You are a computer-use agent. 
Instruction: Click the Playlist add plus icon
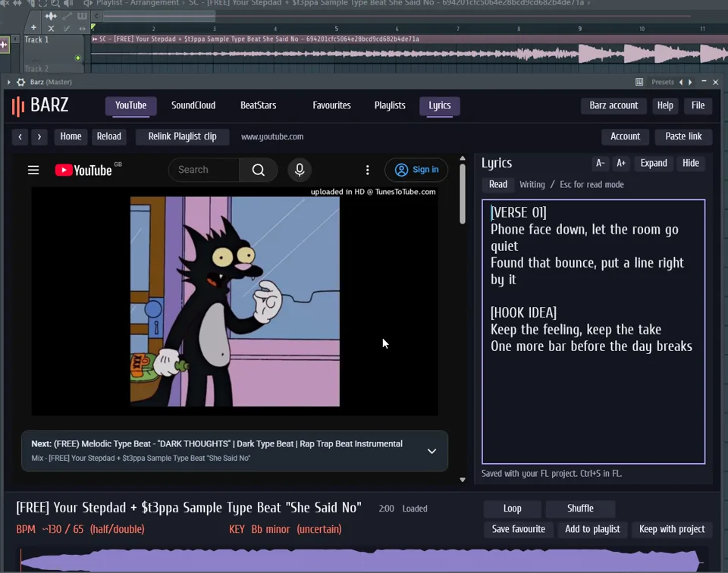pyautogui.click(x=33, y=28)
